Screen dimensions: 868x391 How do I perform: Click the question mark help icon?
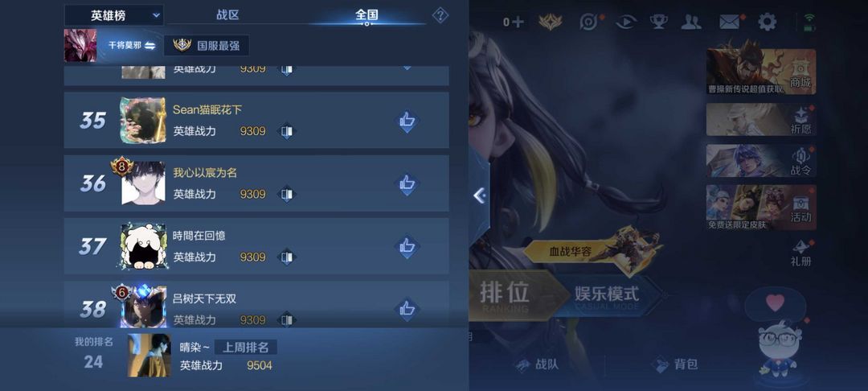(440, 15)
